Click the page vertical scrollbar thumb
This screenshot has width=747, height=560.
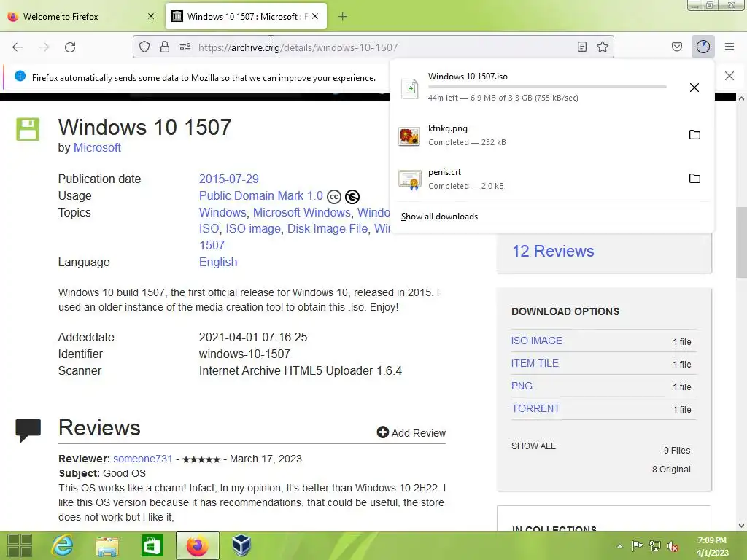click(741, 242)
